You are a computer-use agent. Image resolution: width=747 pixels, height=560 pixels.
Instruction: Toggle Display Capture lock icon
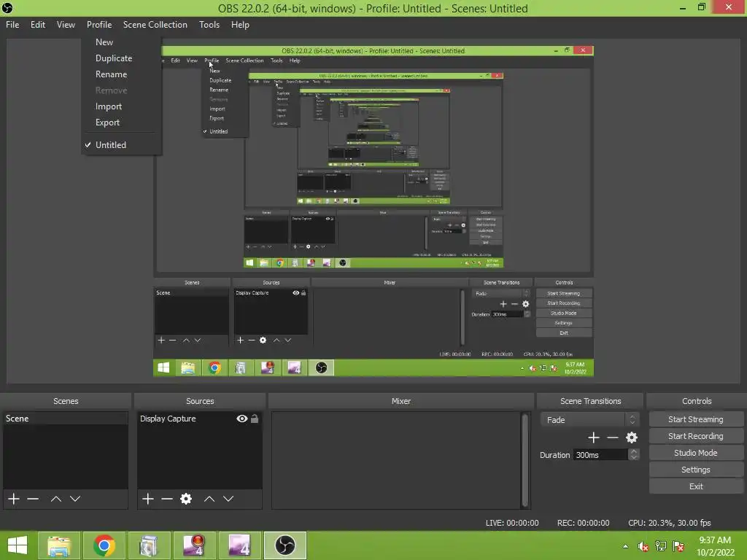[x=255, y=419]
